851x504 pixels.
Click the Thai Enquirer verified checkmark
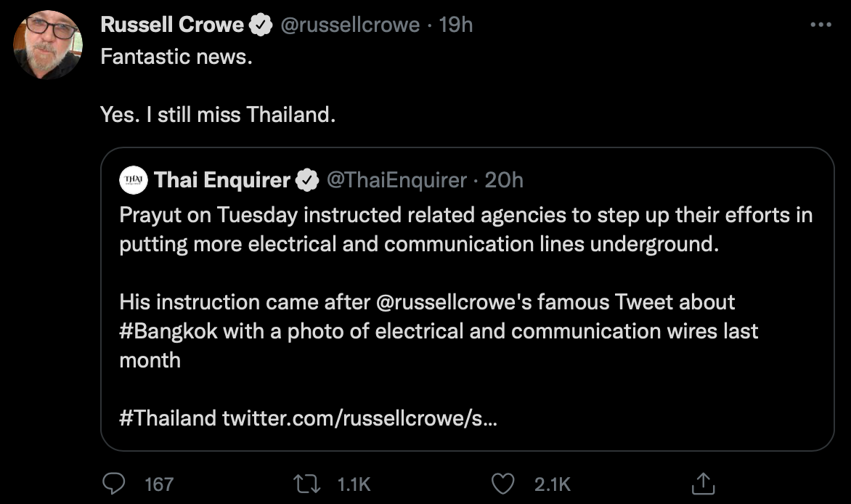point(309,180)
